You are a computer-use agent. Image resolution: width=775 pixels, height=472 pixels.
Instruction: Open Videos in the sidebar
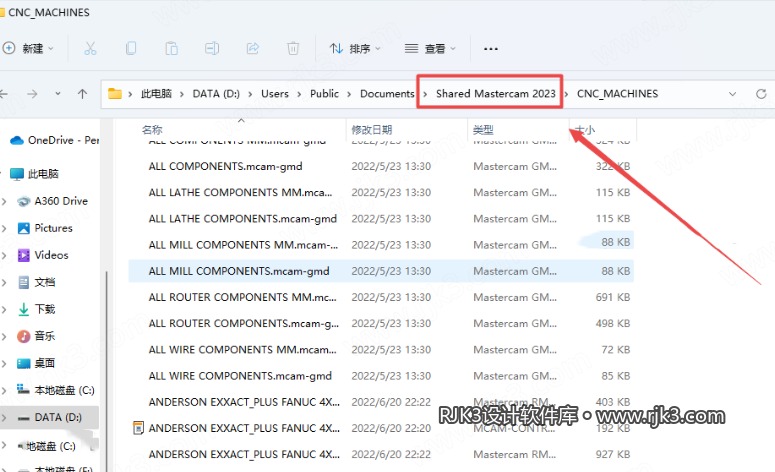pos(43,255)
